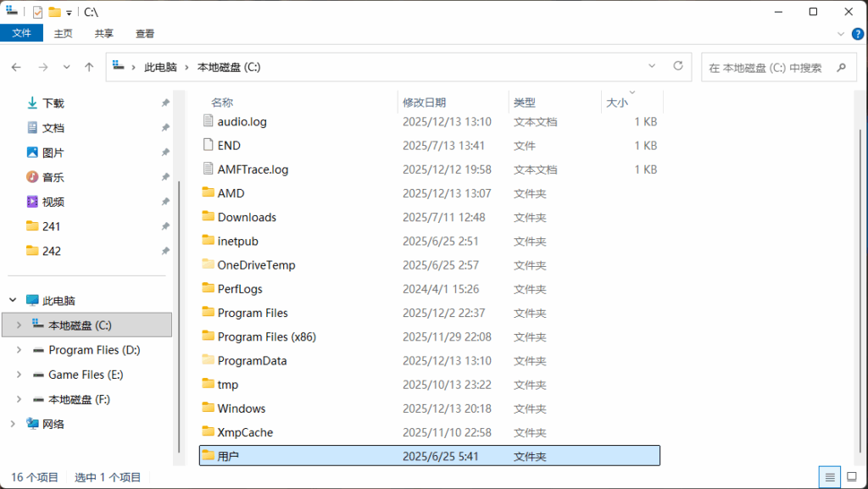
Task: Select the audio.log file icon
Action: tap(209, 121)
